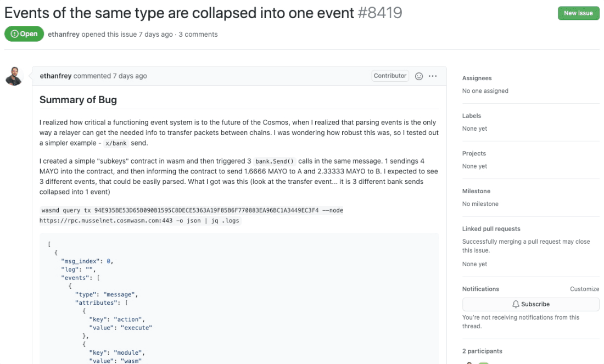
Task: Click the 2 participants heading
Action: (482, 351)
